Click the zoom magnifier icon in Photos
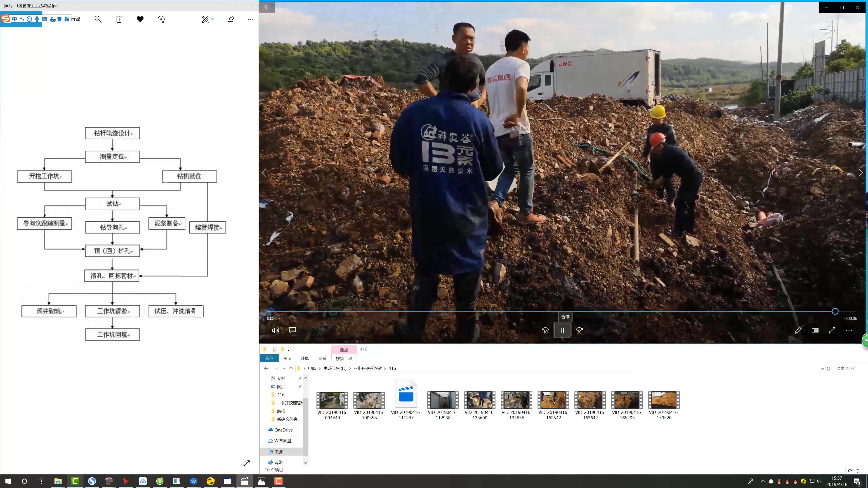 98,19
